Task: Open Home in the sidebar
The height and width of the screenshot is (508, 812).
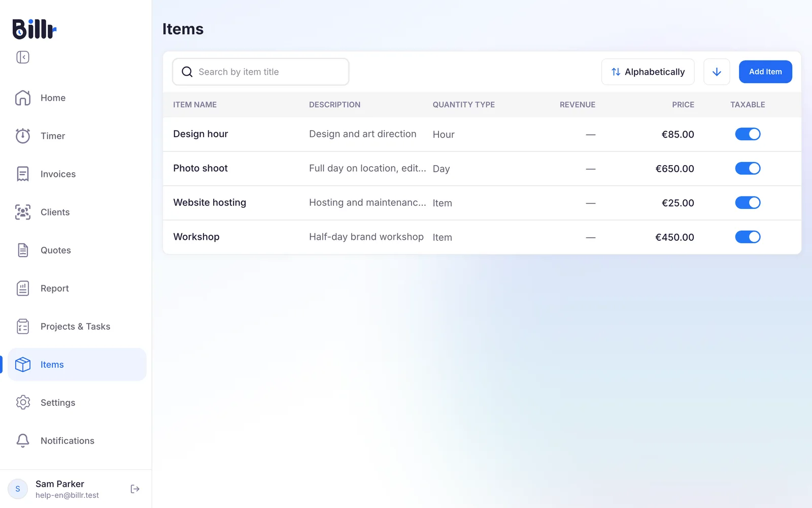Action: pos(77,98)
